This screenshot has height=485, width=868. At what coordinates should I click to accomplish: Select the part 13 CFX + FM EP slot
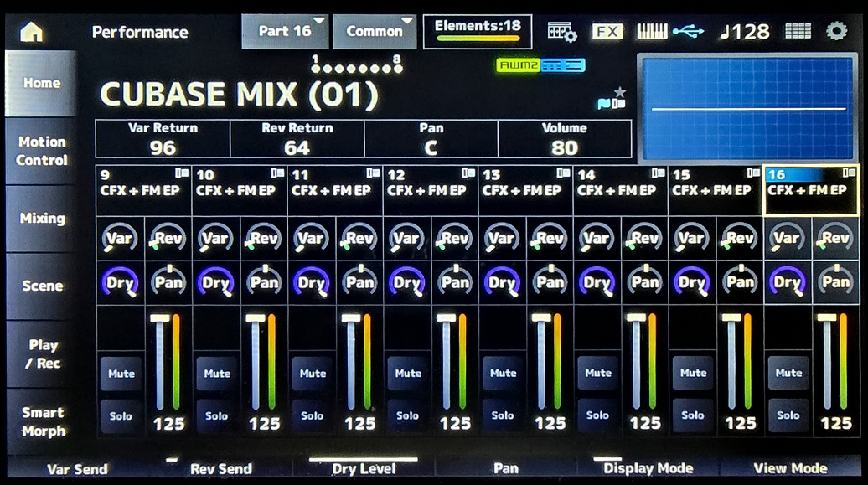[x=526, y=190]
